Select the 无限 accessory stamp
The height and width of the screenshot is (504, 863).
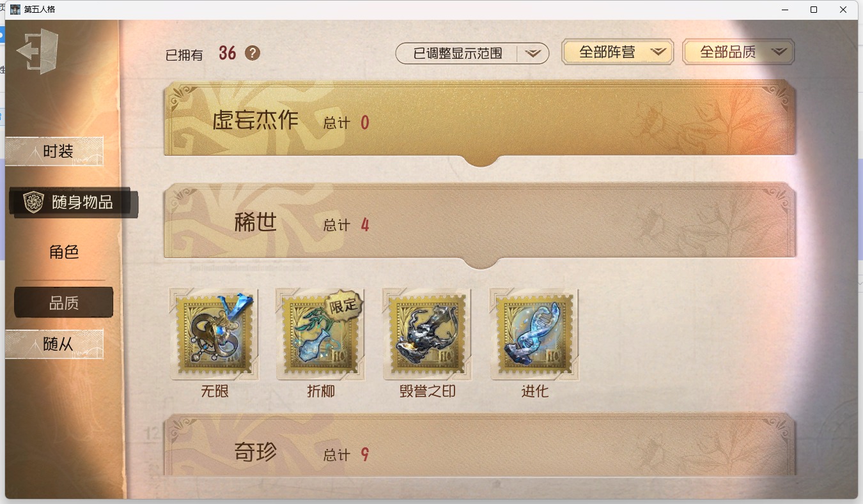coord(215,334)
